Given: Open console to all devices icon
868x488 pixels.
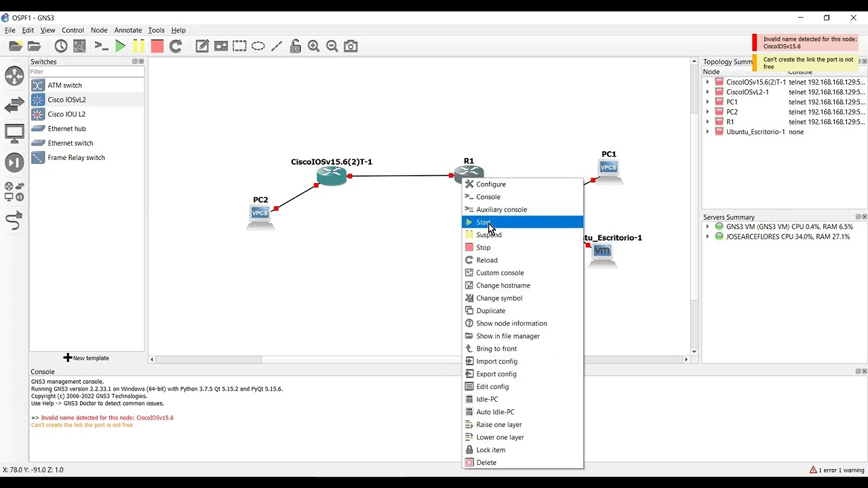Looking at the screenshot, I should pos(101,46).
